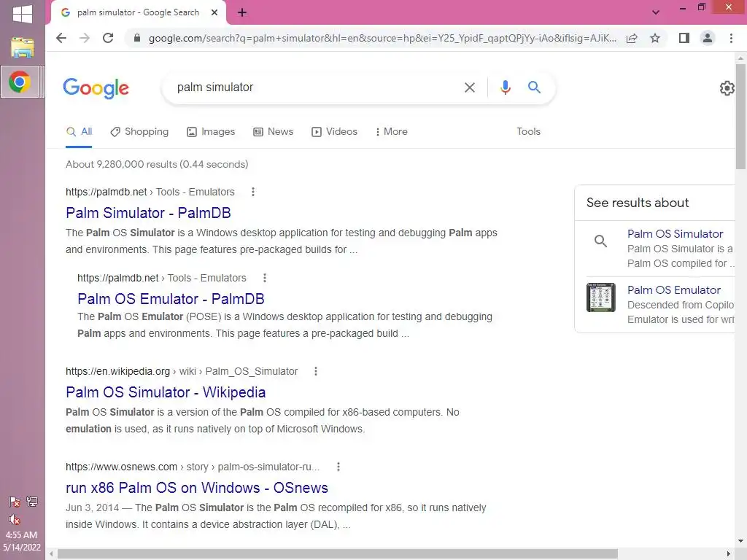Open Windows Start button
The image size is (747, 560).
(x=23, y=14)
